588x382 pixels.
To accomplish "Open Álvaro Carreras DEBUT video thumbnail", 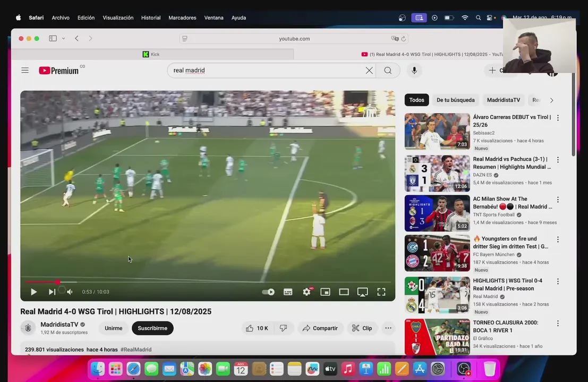I will [437, 132].
